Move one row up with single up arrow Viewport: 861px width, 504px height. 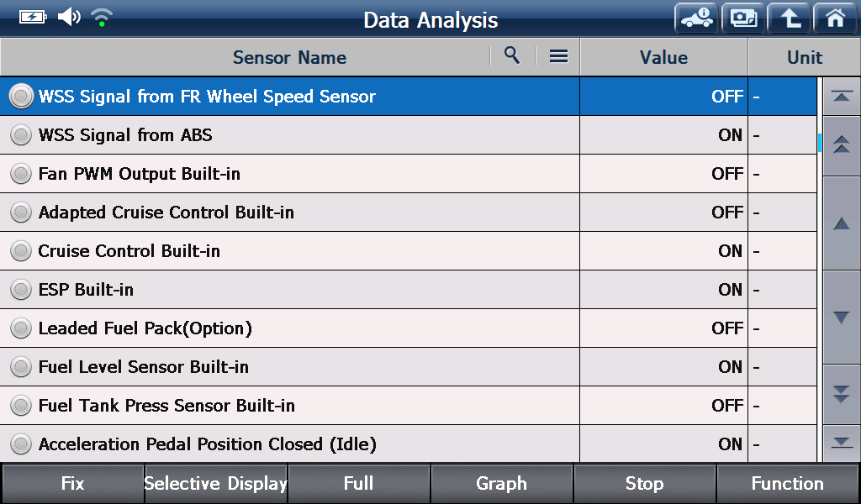tap(841, 223)
